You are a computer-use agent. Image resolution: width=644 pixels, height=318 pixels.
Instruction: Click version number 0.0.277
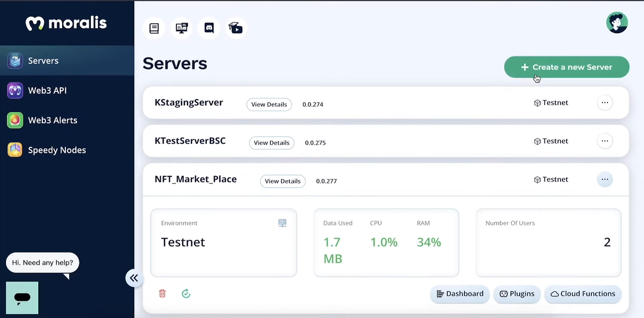point(327,181)
